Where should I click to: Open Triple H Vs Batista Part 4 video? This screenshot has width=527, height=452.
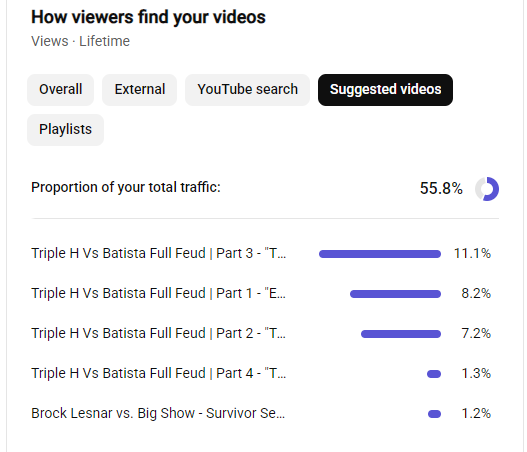click(159, 373)
